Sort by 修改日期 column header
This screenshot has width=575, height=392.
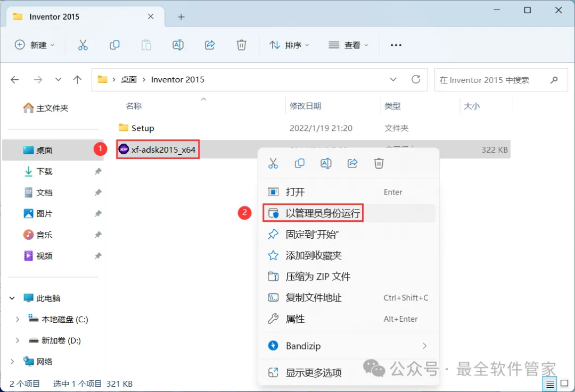pos(306,106)
